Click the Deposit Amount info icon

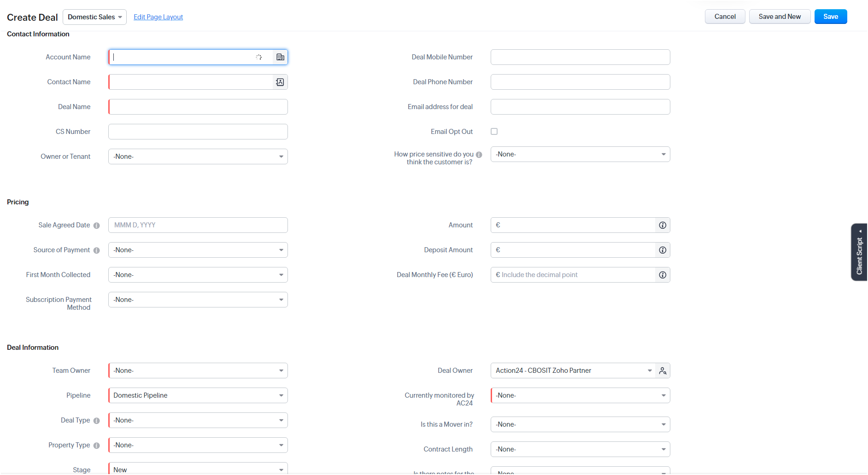tap(663, 250)
